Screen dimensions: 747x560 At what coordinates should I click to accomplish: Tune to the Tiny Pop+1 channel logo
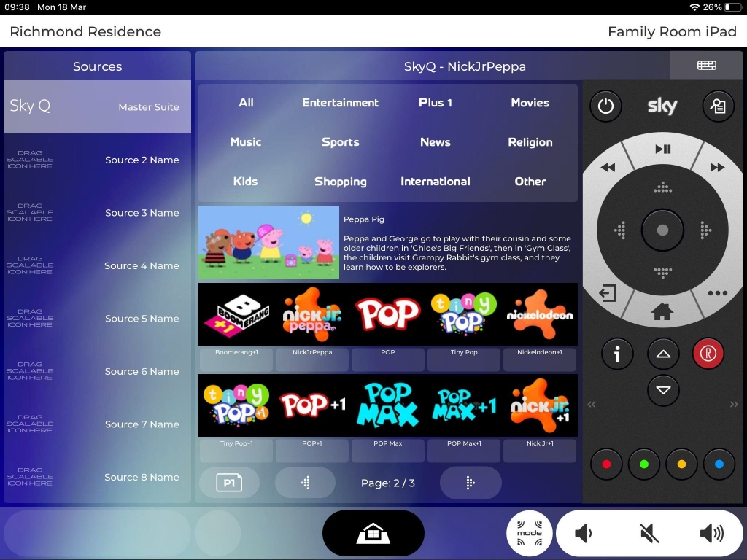237,405
